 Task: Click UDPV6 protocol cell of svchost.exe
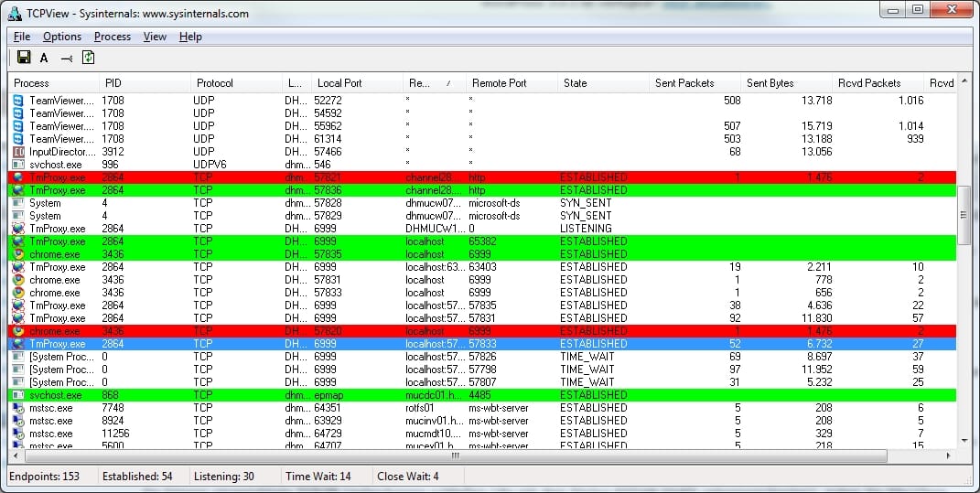(210, 165)
